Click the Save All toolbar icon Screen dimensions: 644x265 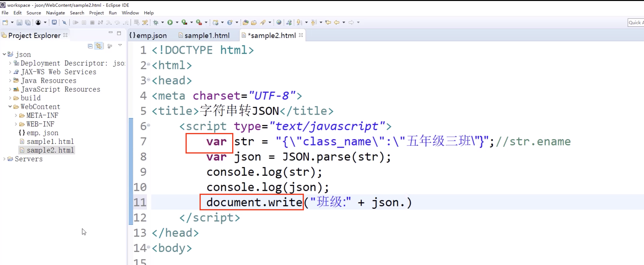tap(28, 22)
